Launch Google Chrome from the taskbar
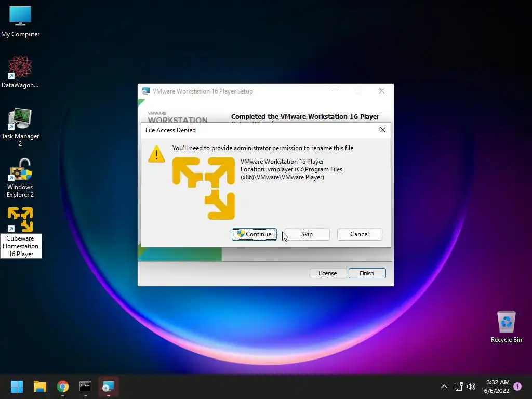Screen dimensions: 532x399 pos(63,387)
